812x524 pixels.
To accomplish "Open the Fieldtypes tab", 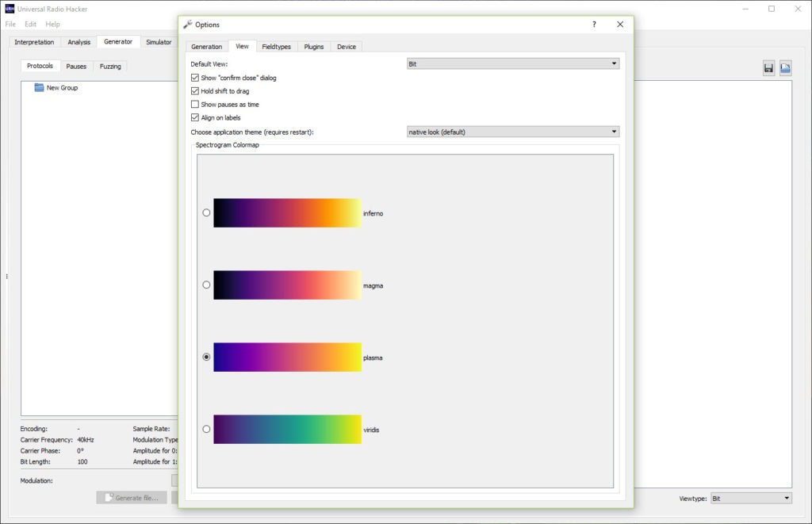I will click(276, 47).
